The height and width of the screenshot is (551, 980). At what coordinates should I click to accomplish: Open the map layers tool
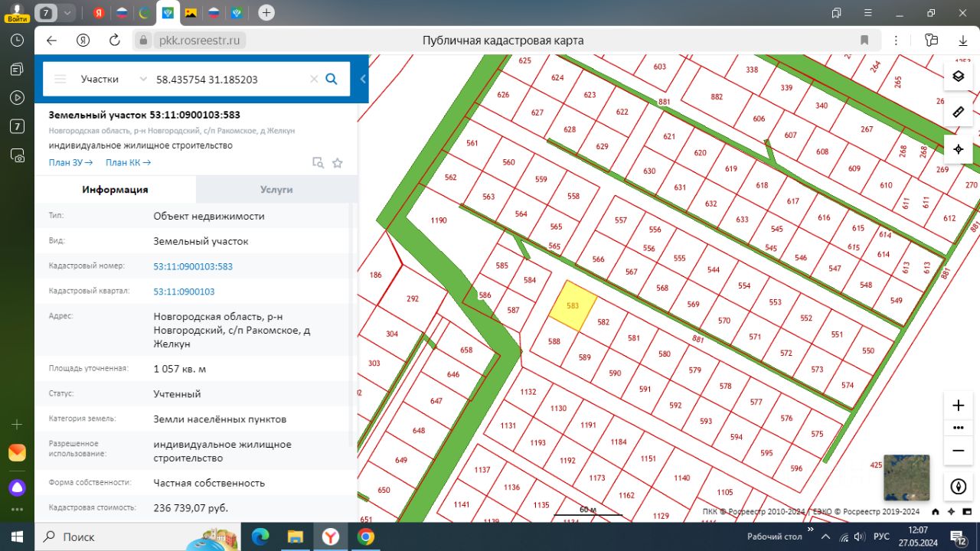(958, 76)
